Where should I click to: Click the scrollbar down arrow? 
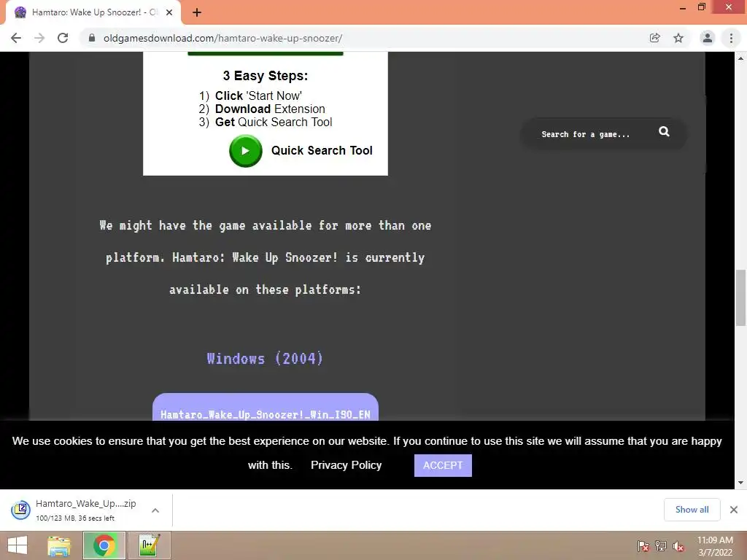point(740,483)
